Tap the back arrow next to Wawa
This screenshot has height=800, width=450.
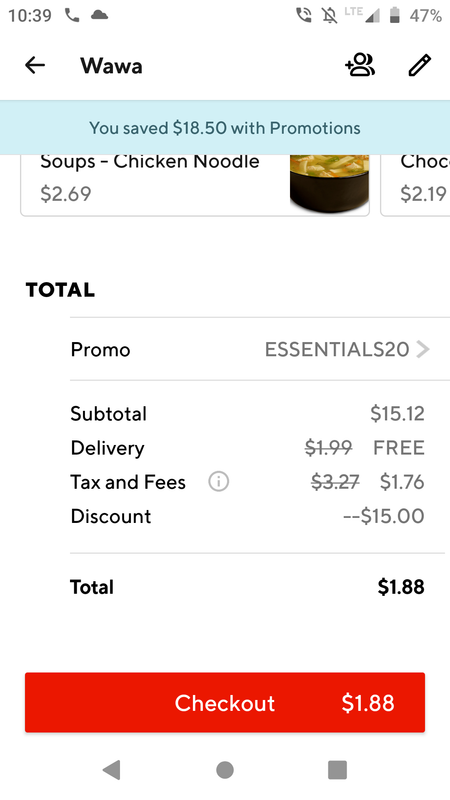coord(35,65)
